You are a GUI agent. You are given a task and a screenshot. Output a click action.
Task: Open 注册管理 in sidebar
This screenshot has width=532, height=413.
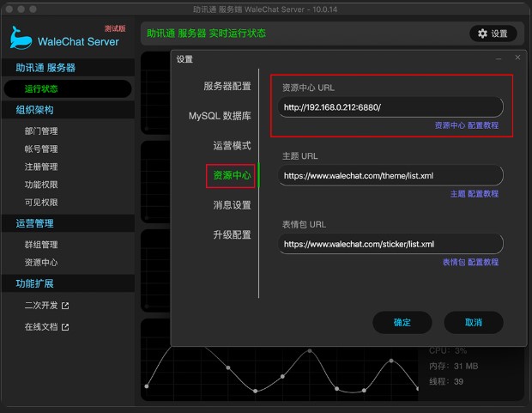pos(41,167)
